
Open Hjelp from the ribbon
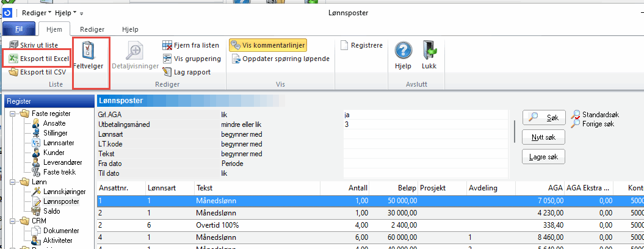pos(402,55)
